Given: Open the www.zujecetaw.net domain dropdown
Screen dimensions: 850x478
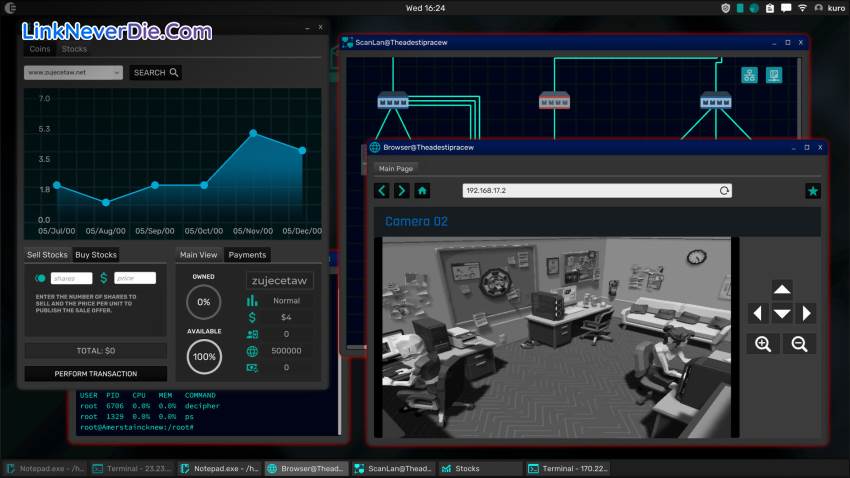Looking at the screenshot, I should 73,73.
